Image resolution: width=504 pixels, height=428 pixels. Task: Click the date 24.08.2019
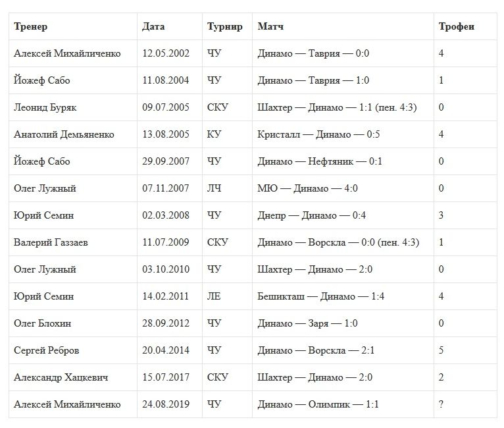tap(166, 404)
